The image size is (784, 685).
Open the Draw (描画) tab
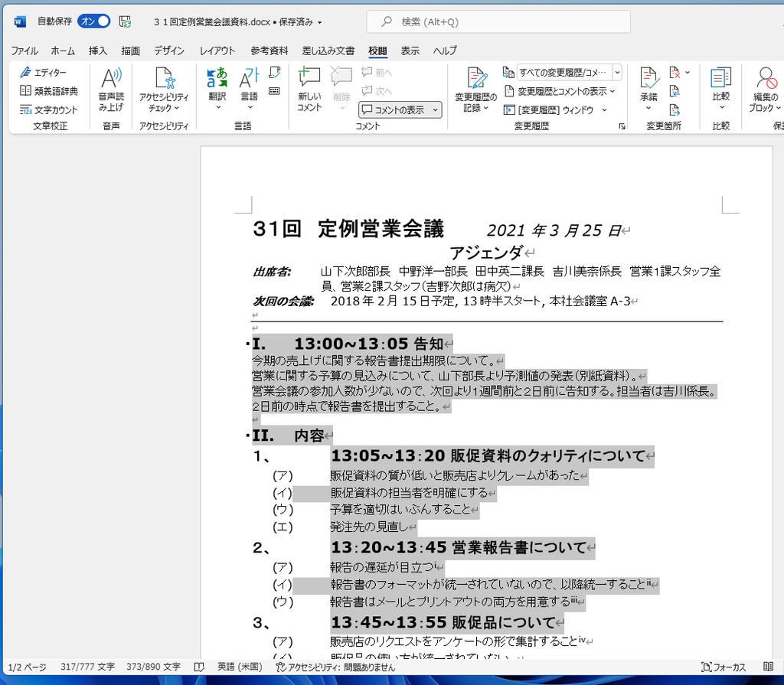[130, 51]
